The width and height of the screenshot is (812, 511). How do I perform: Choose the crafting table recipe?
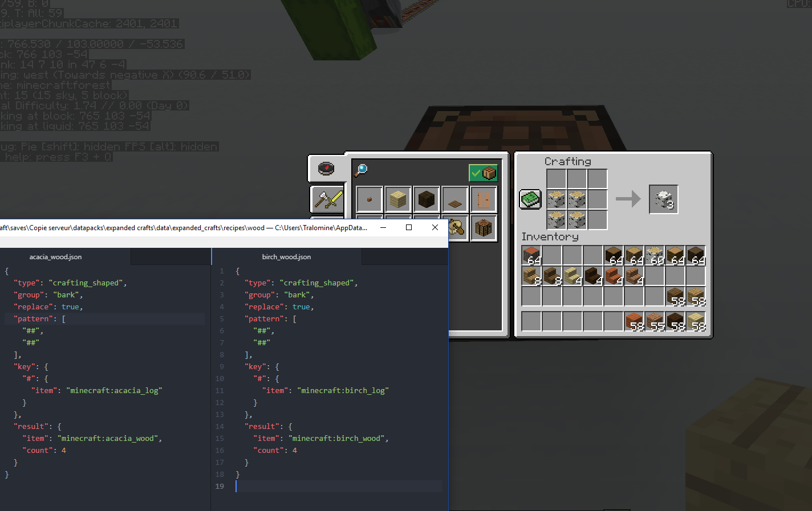[484, 228]
